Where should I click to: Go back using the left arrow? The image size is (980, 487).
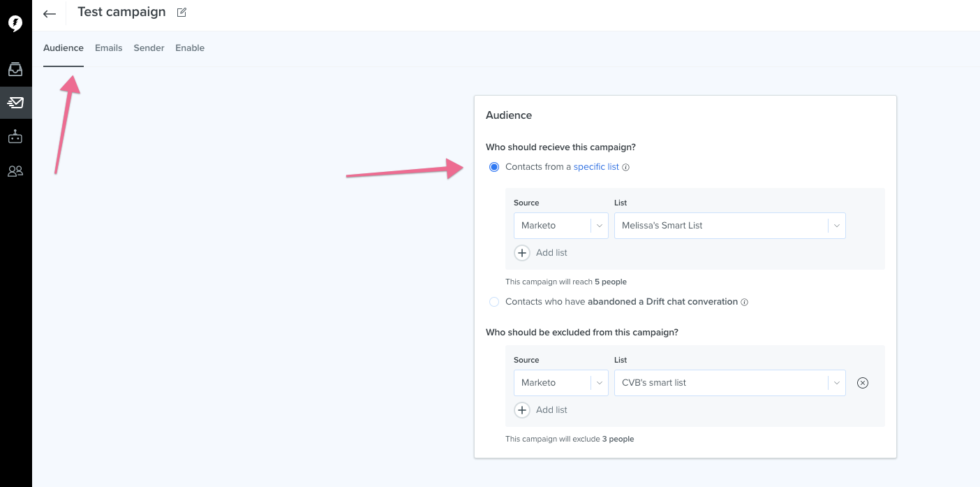49,13
